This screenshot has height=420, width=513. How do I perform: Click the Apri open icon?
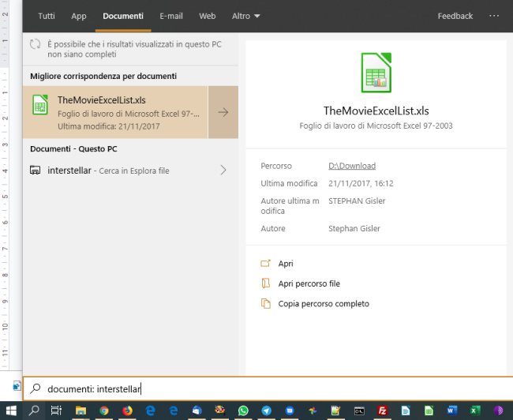click(266, 263)
